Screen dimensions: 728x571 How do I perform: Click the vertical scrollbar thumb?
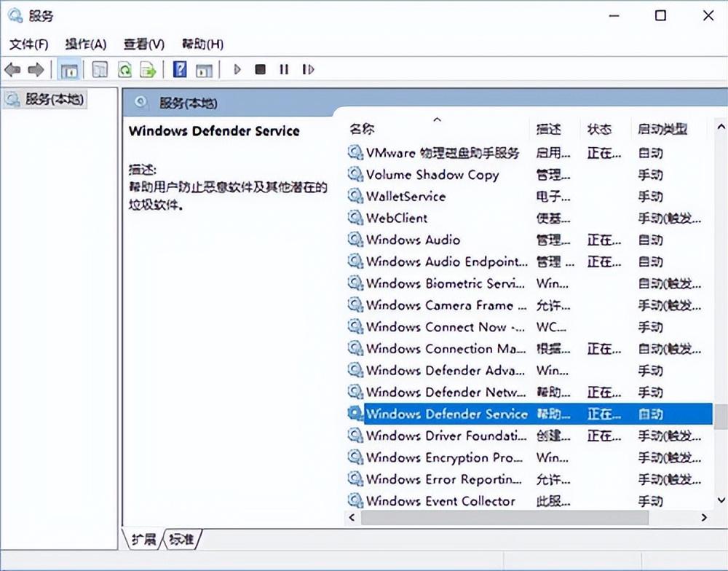pyautogui.click(x=721, y=417)
